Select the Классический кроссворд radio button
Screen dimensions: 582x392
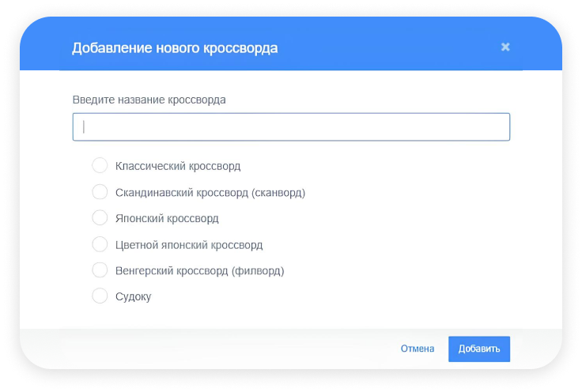[100, 165]
